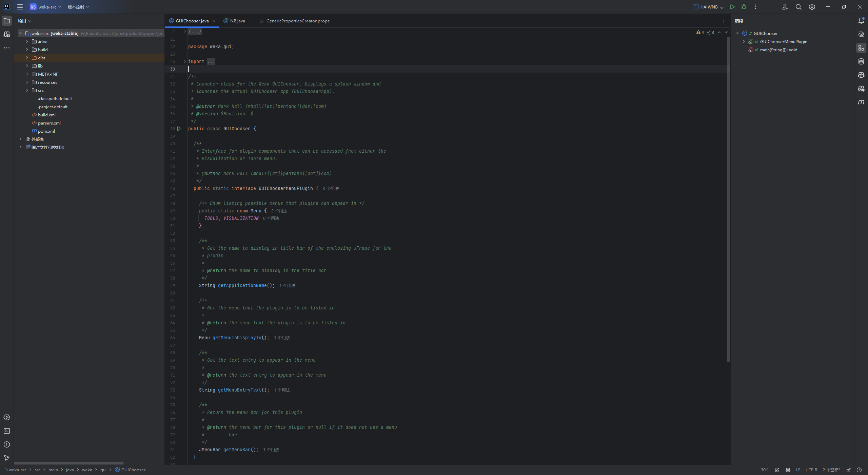Click the 4 warnings inspection indicator
The image size is (868, 475).
click(x=700, y=32)
